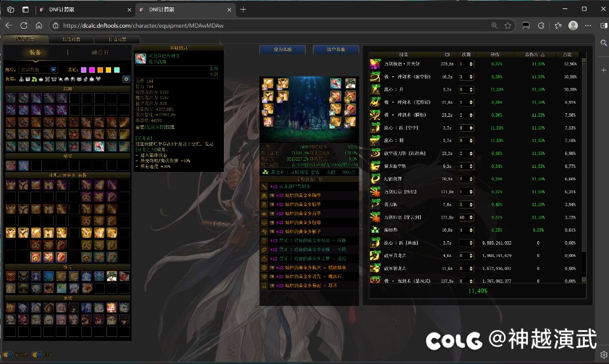The width and height of the screenshot is (609, 364).
Task: Click the chest armor icon beside 灿烂的黄金乡胸甲
Action: (x=264, y=196)
